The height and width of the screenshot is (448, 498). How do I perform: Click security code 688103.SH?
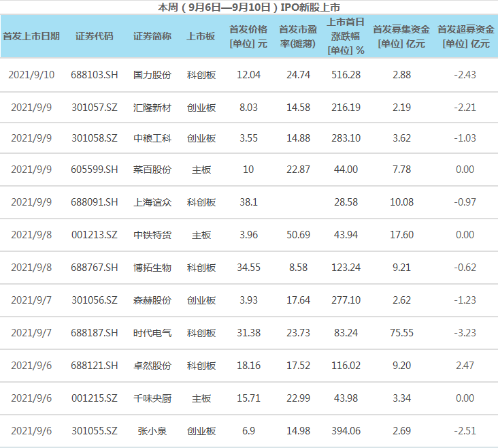(94, 75)
